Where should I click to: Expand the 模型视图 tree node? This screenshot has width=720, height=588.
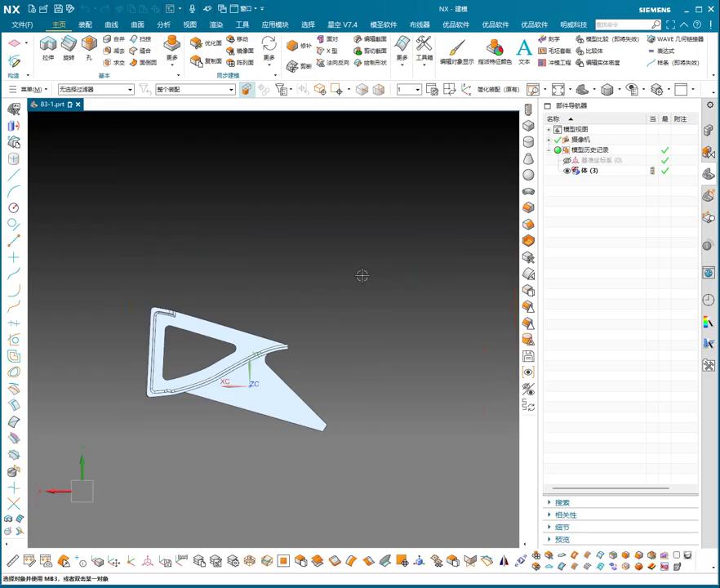click(549, 130)
